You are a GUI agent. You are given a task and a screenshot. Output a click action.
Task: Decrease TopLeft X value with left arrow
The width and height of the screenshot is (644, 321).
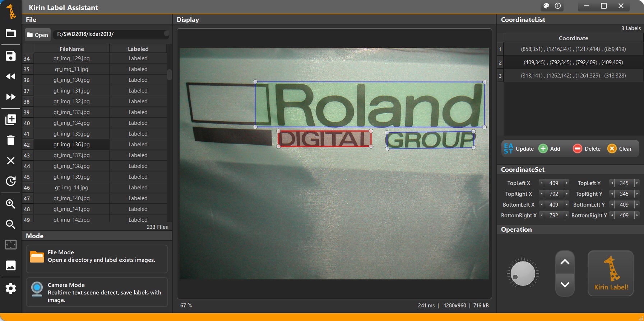pos(542,183)
